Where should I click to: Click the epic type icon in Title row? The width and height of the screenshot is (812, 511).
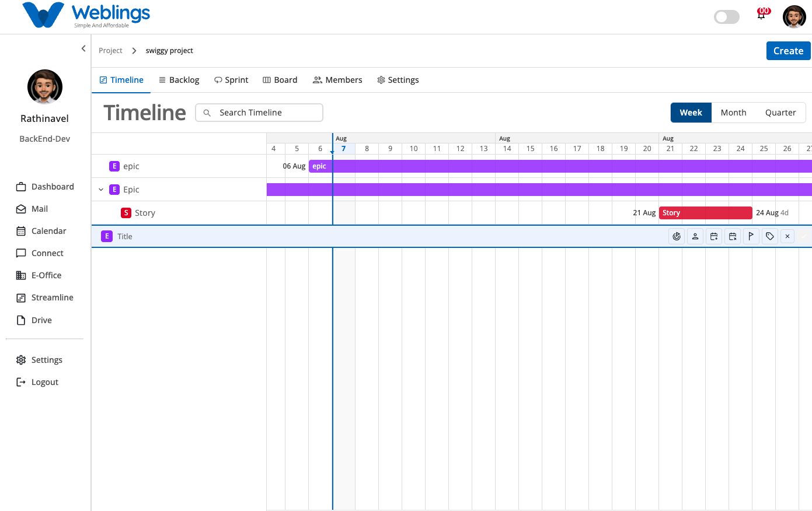[106, 236]
